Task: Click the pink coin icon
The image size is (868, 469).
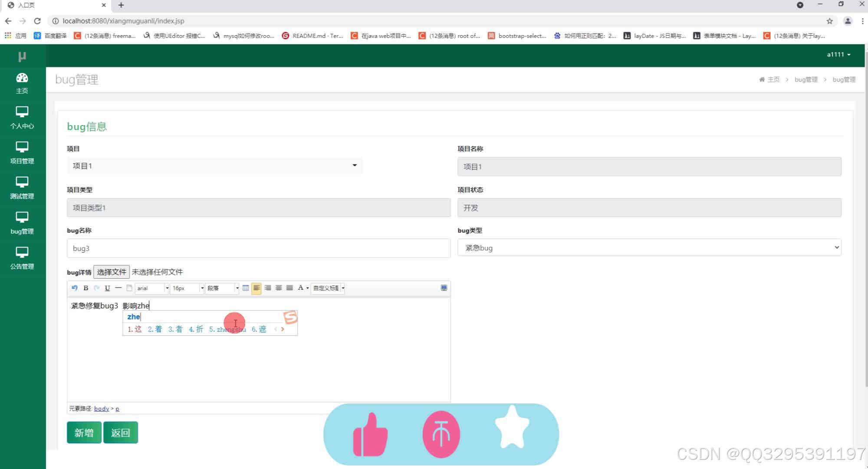Action: pyautogui.click(x=441, y=435)
